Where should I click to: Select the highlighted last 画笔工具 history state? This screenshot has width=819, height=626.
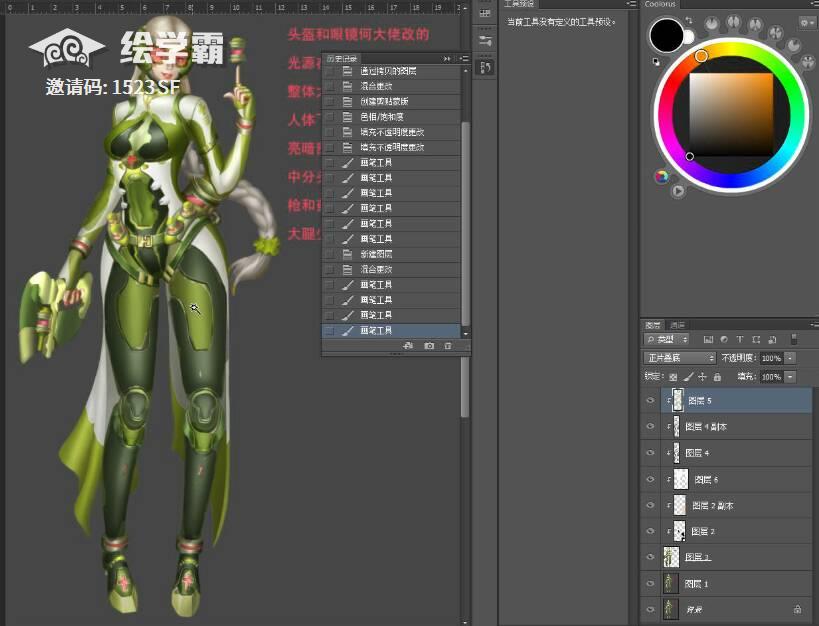[392, 330]
